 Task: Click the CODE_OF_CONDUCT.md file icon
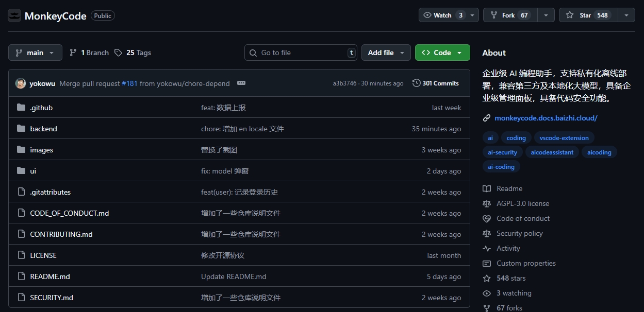pyautogui.click(x=21, y=213)
